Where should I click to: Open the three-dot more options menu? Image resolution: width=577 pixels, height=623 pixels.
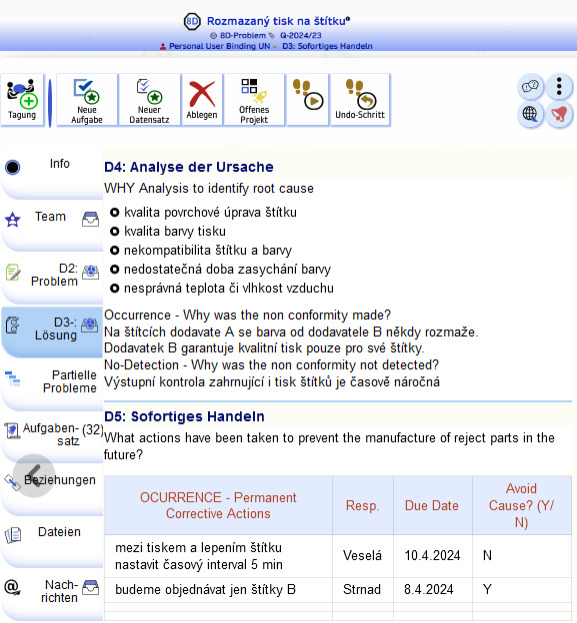tap(559, 86)
